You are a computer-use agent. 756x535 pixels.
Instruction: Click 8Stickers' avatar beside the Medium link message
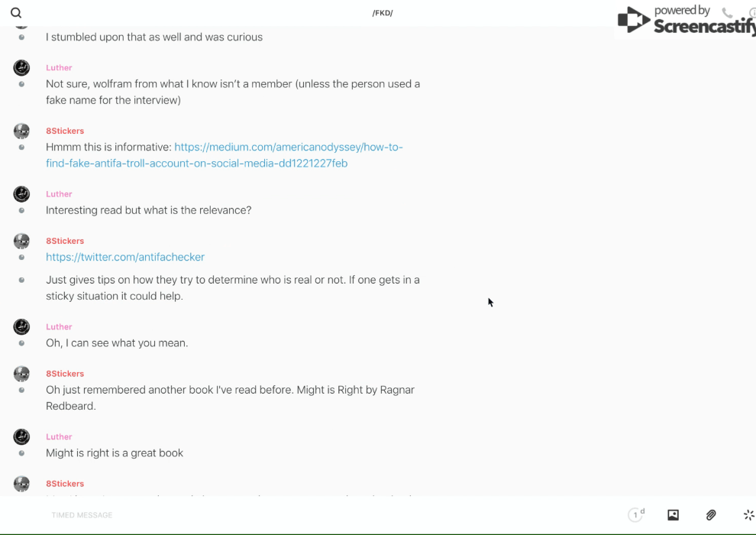coord(21,131)
